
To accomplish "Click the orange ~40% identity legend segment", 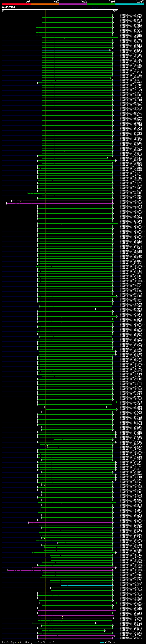I will point(45,4).
